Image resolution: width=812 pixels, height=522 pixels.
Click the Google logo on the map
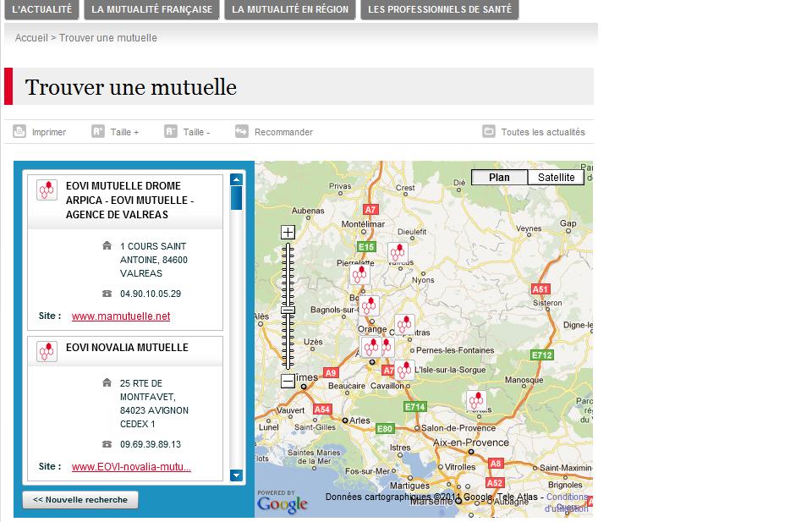pyautogui.click(x=283, y=503)
